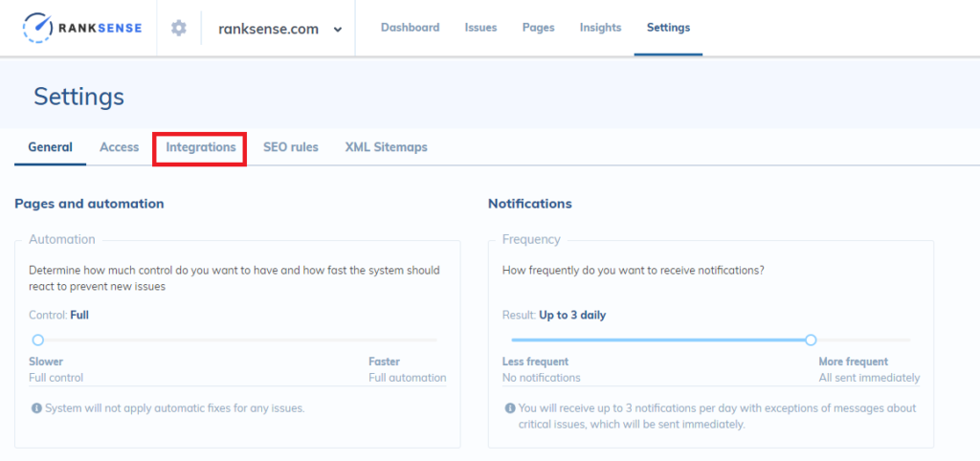Open the Integrations tab
This screenshot has width=980, height=461.
(x=201, y=147)
